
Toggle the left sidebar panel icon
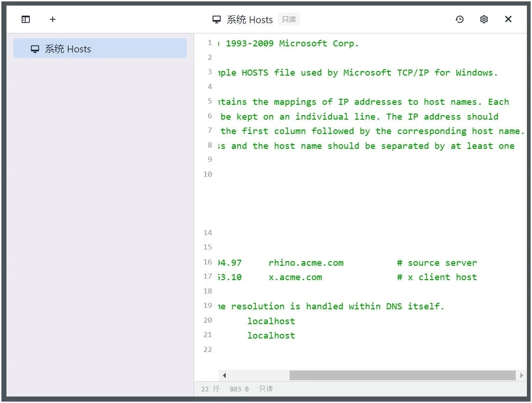26,19
